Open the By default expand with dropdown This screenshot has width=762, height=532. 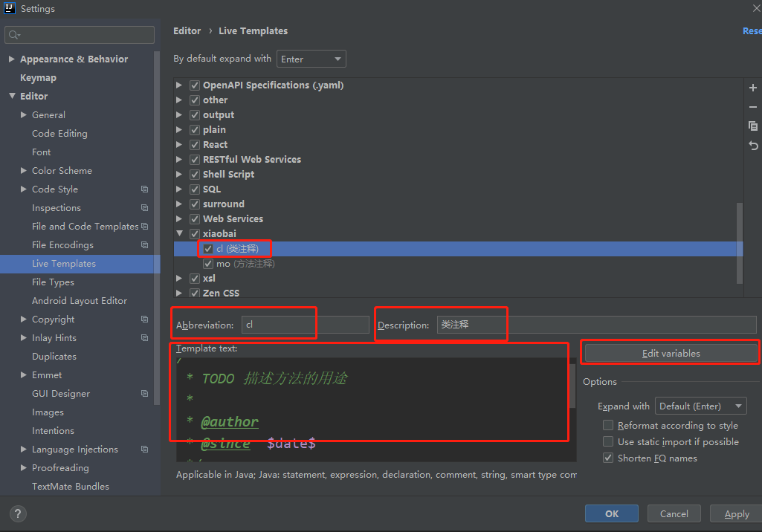[311, 59]
